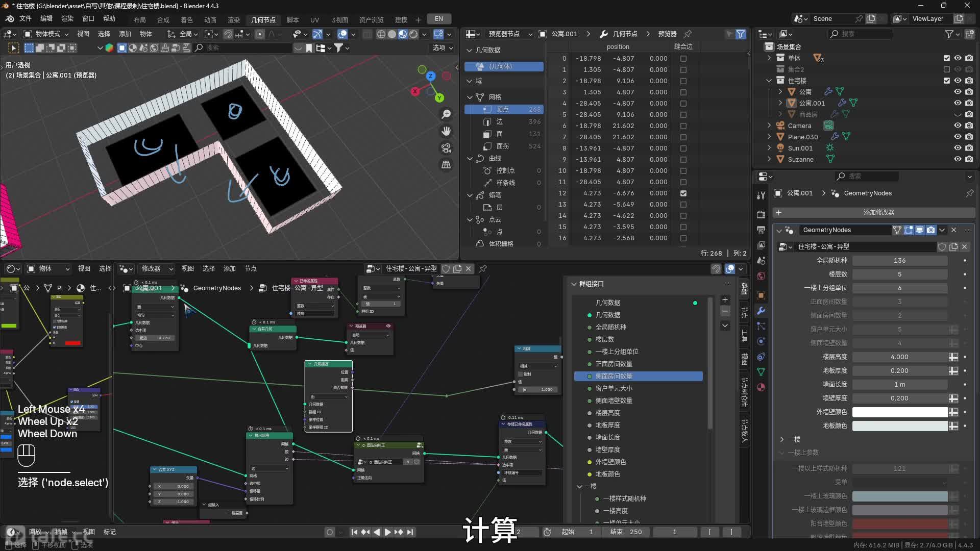The image size is (980, 551).
Task: Open the 文件 menu
Action: [x=26, y=19]
